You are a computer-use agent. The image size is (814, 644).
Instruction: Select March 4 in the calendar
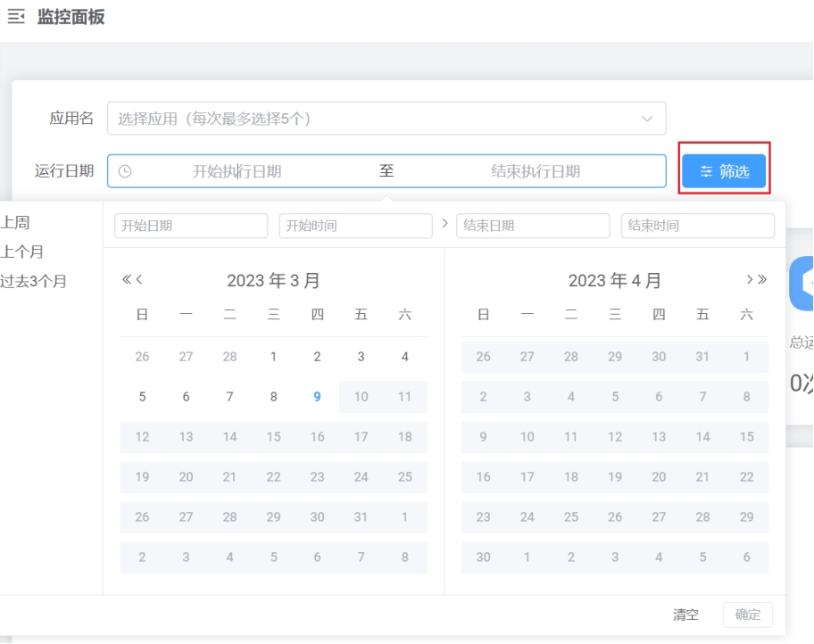pyautogui.click(x=405, y=357)
